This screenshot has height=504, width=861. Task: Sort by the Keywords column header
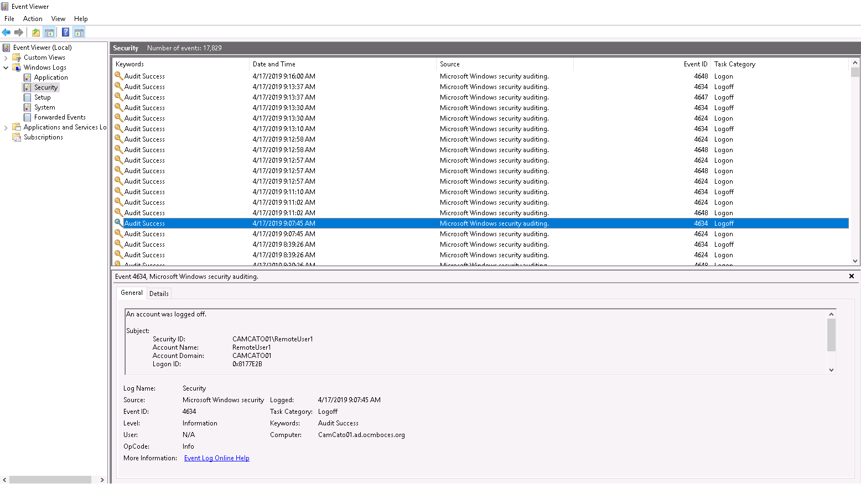pyautogui.click(x=180, y=64)
